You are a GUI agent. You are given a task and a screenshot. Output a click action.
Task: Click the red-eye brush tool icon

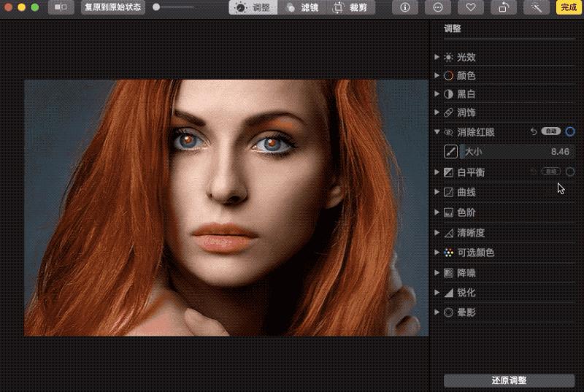pyautogui.click(x=450, y=152)
